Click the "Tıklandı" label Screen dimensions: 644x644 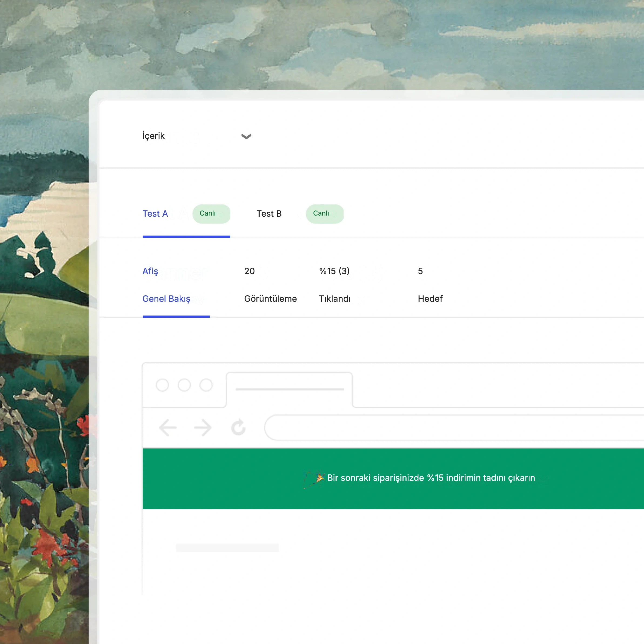click(335, 299)
